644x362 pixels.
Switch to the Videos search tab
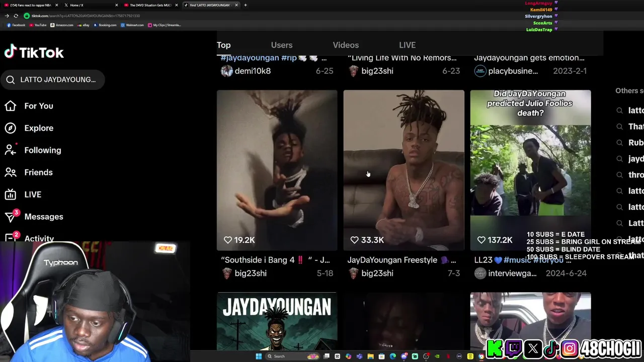(346, 45)
